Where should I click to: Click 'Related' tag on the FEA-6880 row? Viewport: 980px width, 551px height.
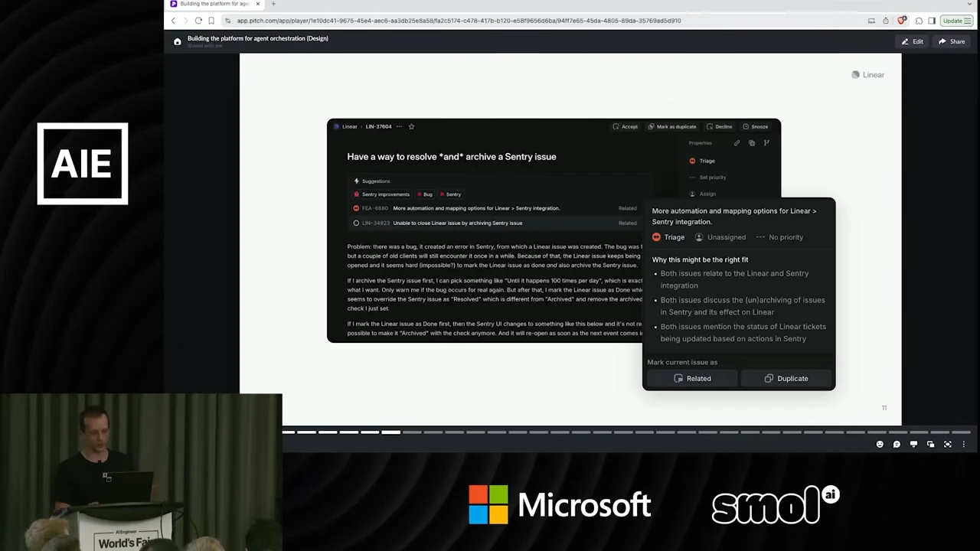pyautogui.click(x=627, y=208)
